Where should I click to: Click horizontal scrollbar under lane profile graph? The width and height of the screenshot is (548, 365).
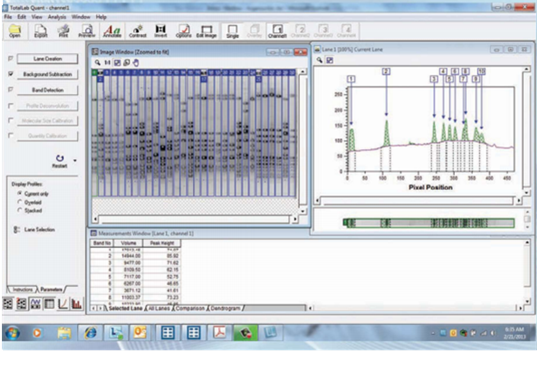coord(418,201)
